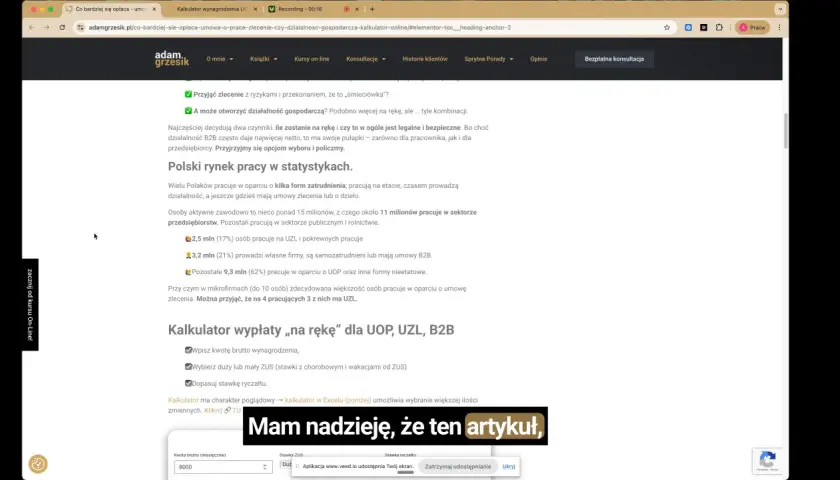This screenshot has width=840, height=480.
Task: Expand the tab search chevron
Action: click(x=780, y=9)
